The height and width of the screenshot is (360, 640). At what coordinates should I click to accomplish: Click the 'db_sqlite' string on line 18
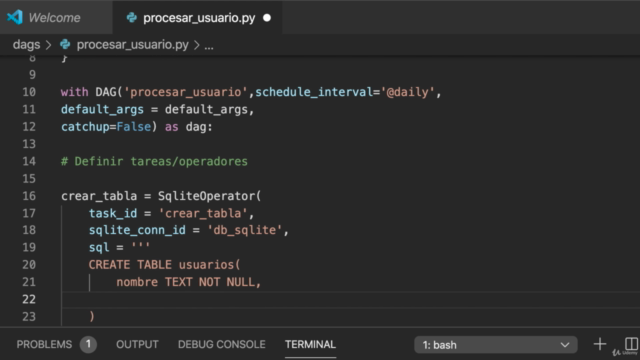pos(244,230)
